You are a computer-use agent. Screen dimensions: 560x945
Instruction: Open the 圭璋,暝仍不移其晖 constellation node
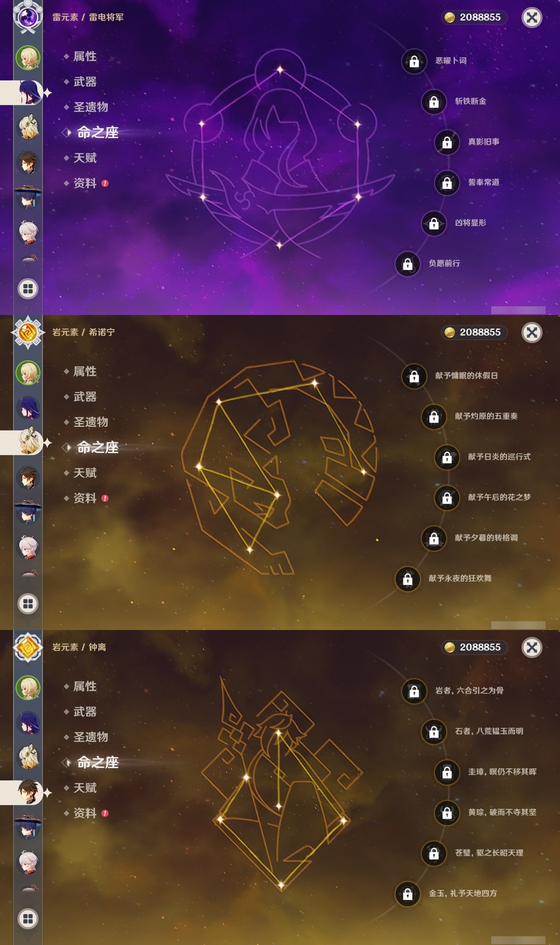pyautogui.click(x=447, y=772)
